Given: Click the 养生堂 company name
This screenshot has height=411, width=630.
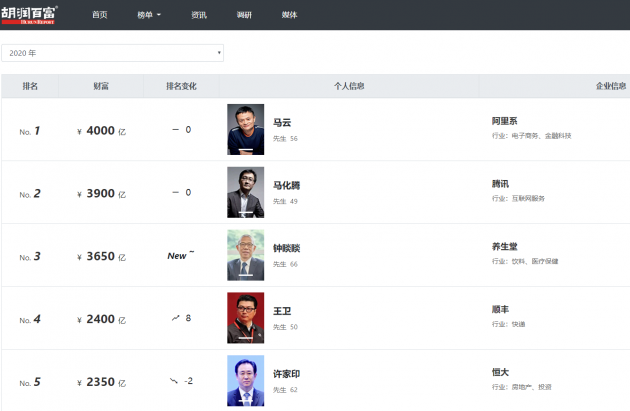Looking at the screenshot, I should click(505, 246).
